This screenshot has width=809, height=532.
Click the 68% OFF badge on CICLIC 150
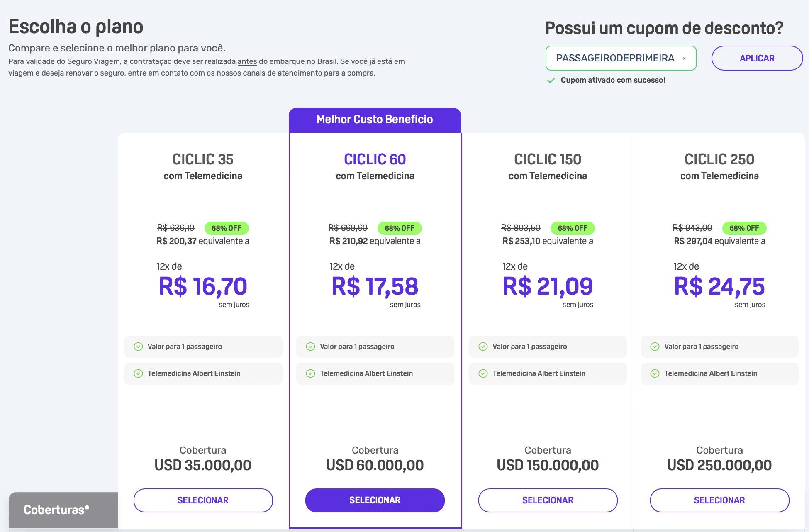[x=573, y=228]
